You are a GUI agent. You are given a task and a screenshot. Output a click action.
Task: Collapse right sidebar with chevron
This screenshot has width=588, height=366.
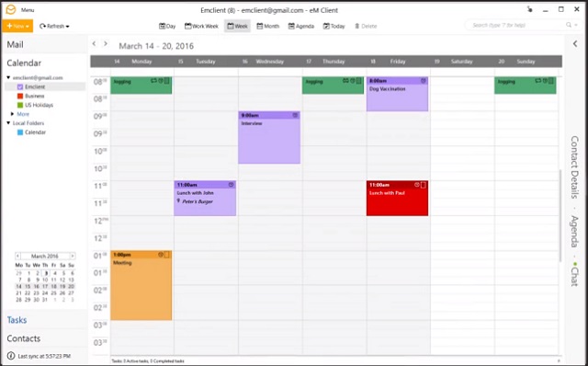click(x=575, y=44)
